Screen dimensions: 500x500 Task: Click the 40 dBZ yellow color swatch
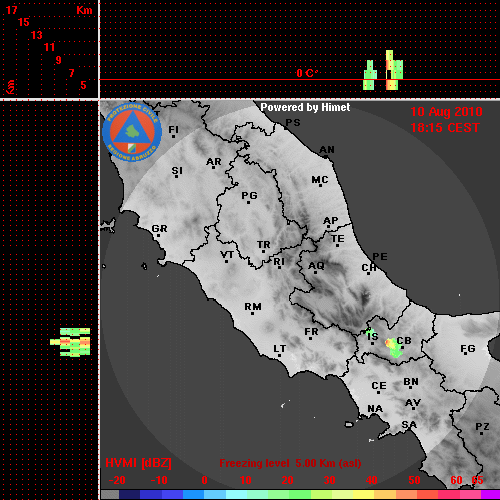[x=364, y=494]
